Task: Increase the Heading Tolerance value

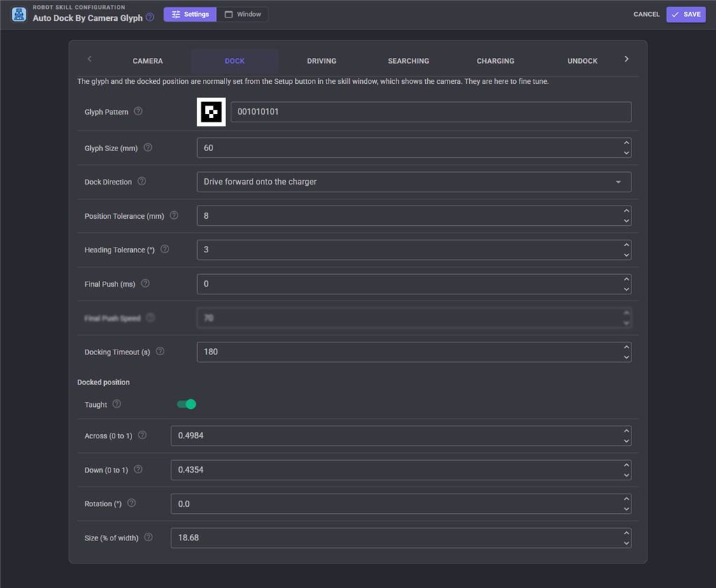Action: pyautogui.click(x=626, y=245)
